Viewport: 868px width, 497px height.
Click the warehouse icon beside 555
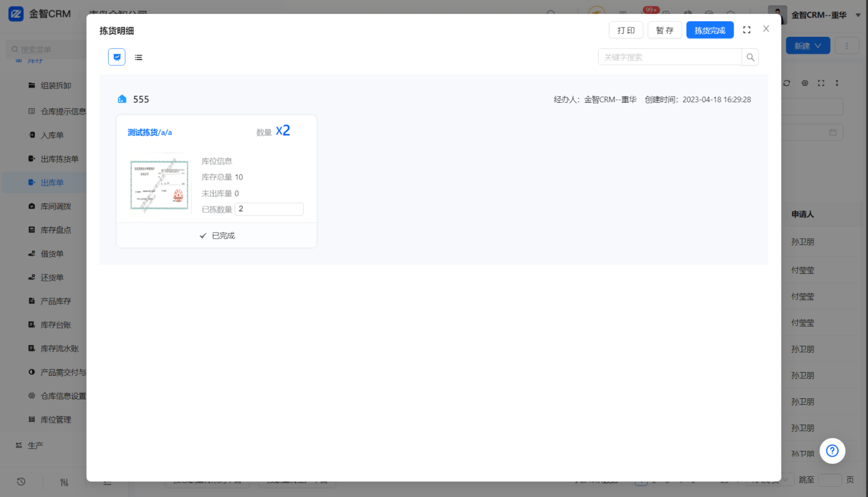click(x=122, y=99)
